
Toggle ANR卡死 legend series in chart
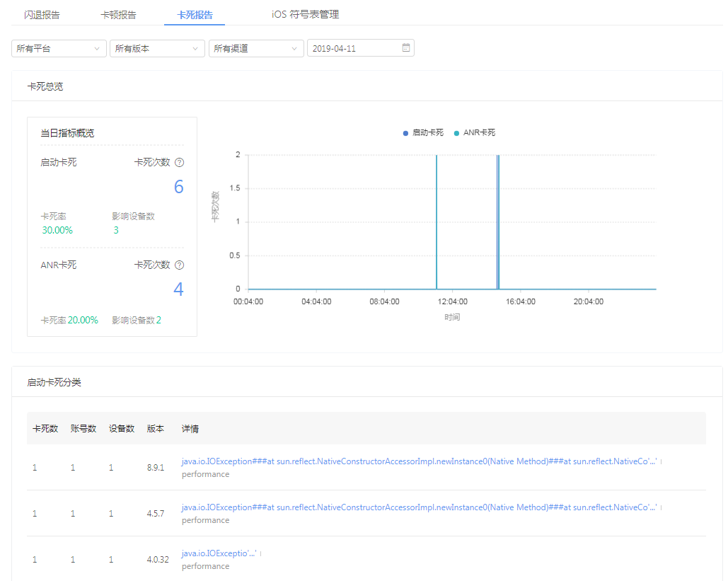[475, 133]
